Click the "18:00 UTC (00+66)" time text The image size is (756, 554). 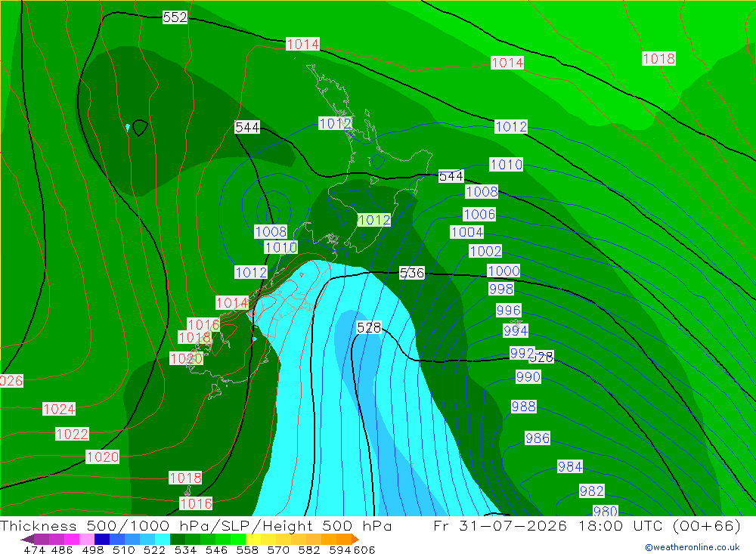point(659,525)
